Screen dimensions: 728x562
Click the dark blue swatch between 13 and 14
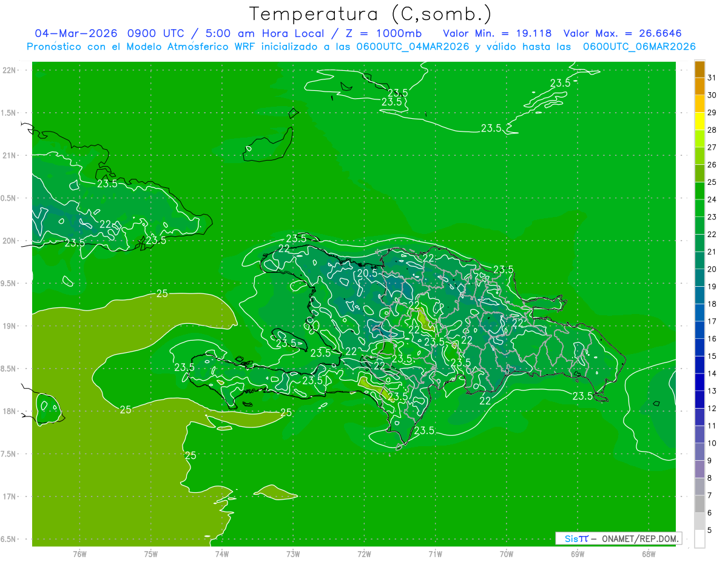(x=699, y=383)
